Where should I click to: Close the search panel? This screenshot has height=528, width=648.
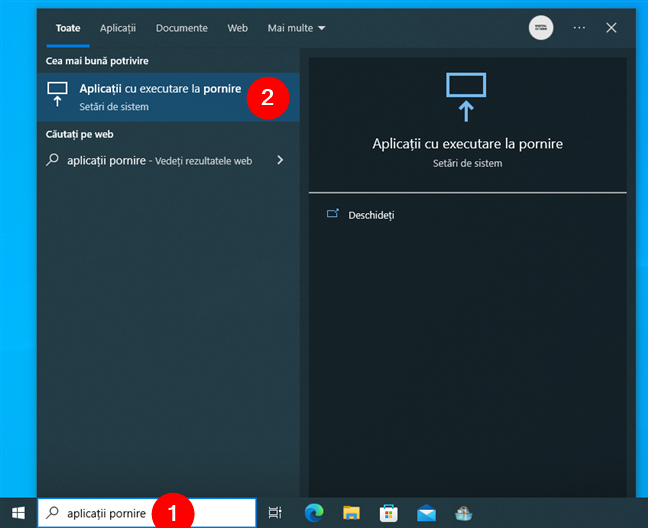pyautogui.click(x=611, y=28)
